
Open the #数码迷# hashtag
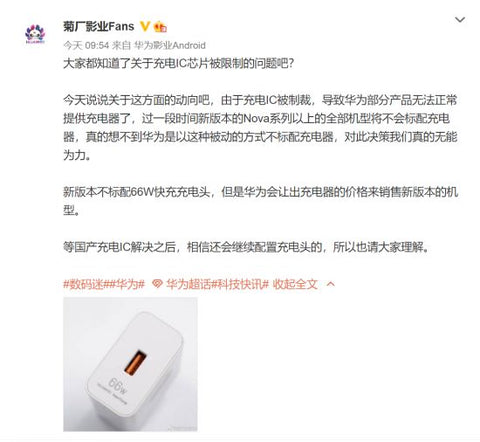pos(85,284)
